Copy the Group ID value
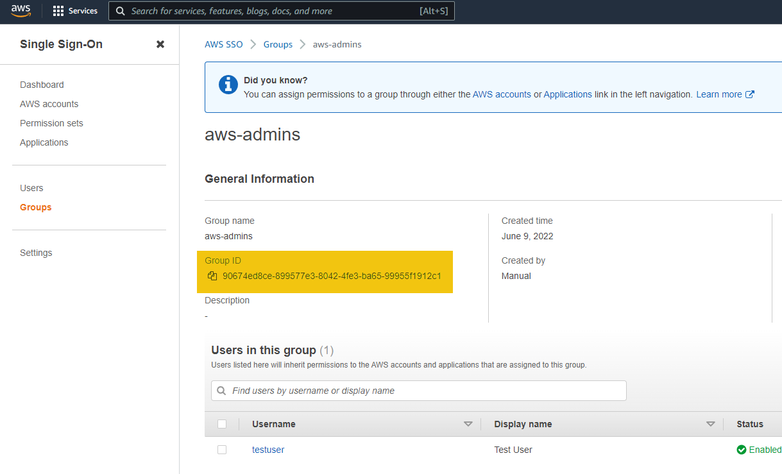The image size is (782, 474). tap(212, 276)
